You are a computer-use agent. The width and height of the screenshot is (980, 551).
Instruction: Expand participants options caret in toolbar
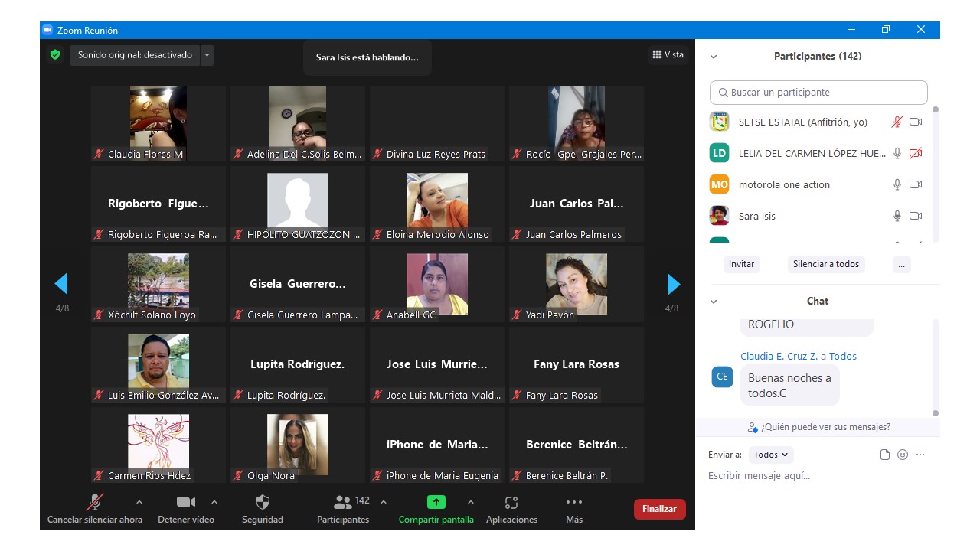(384, 502)
